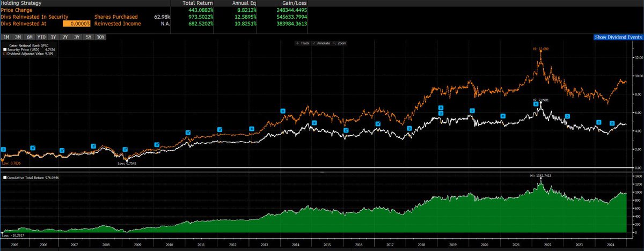
Task: Click the 2008 dividend event marker
Action: (x=93, y=146)
